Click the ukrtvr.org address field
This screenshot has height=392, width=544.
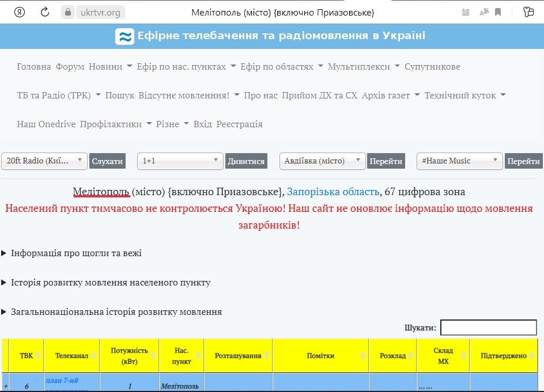click(x=100, y=13)
